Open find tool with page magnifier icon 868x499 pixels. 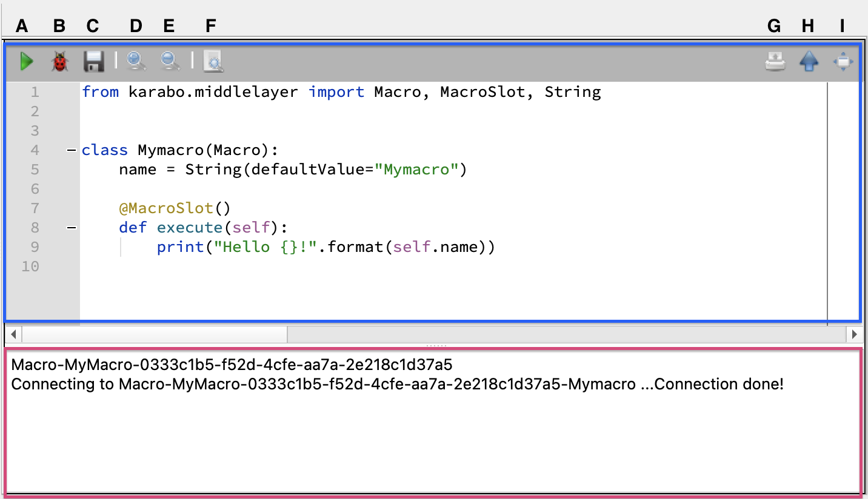(x=213, y=61)
